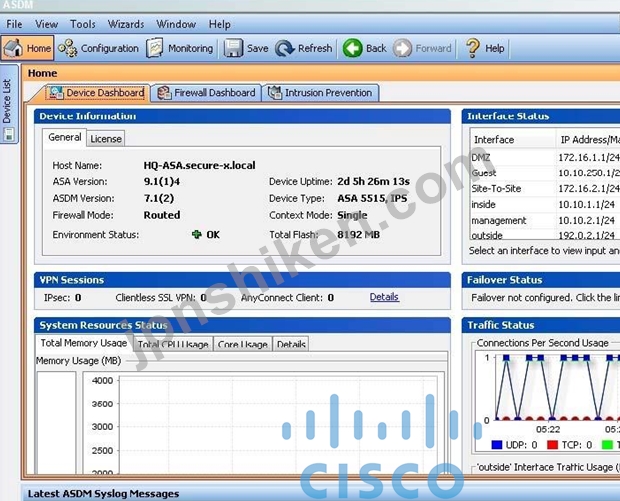Image resolution: width=620 pixels, height=501 pixels.
Task: Open the Window menu
Action: [176, 24]
